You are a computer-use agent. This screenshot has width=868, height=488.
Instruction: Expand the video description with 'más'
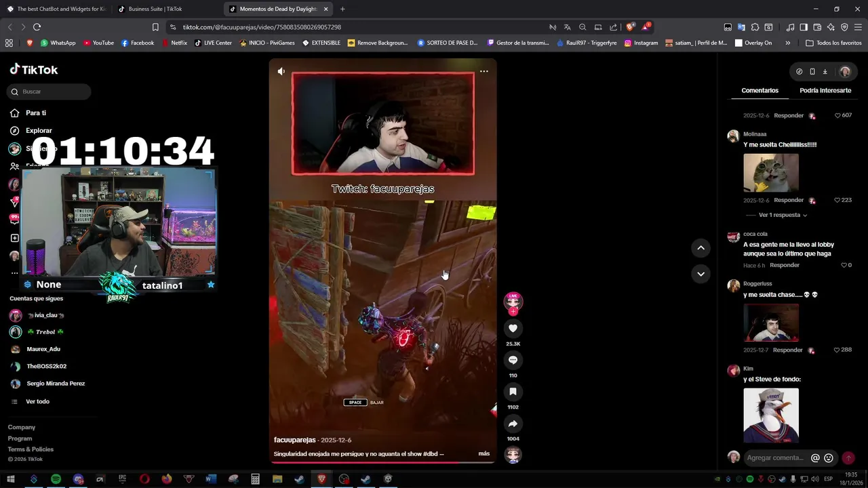coord(484,453)
